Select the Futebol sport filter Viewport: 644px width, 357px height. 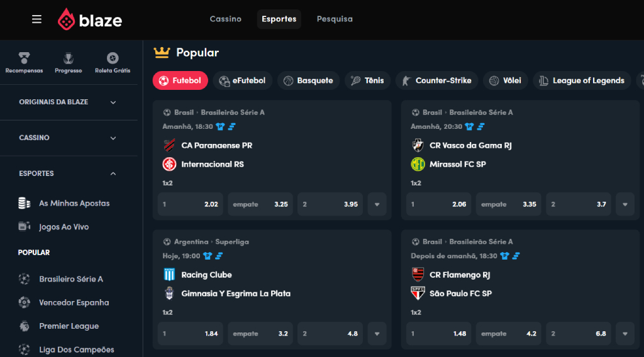pos(180,80)
